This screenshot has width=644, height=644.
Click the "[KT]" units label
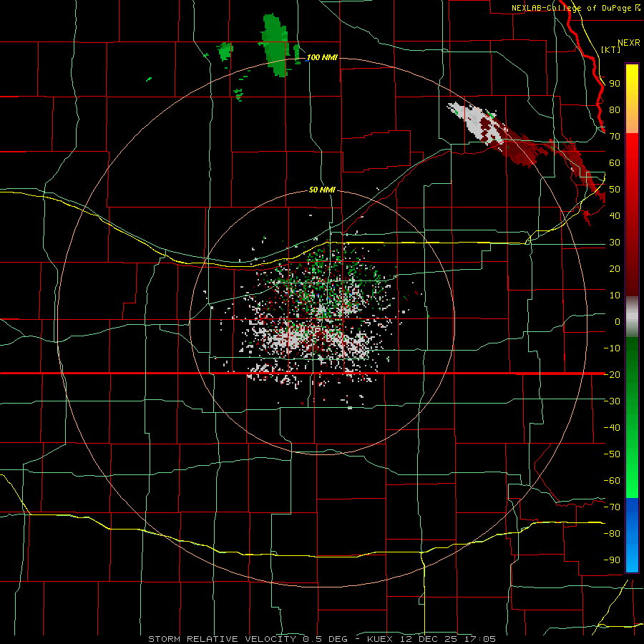point(610,49)
